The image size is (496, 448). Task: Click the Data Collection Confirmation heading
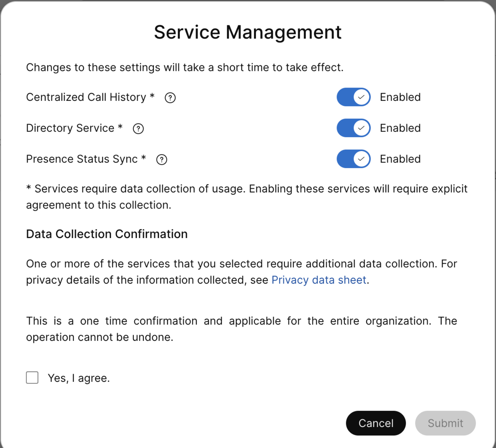tap(107, 234)
